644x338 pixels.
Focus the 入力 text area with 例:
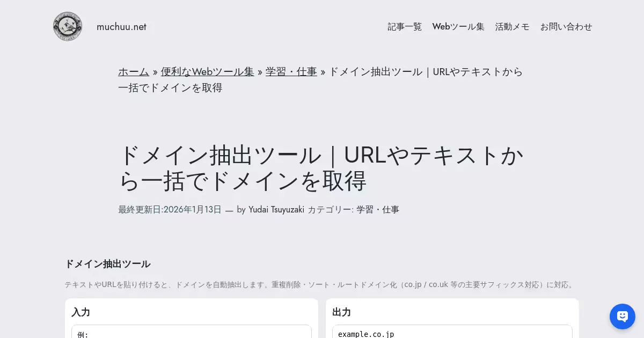point(192,332)
